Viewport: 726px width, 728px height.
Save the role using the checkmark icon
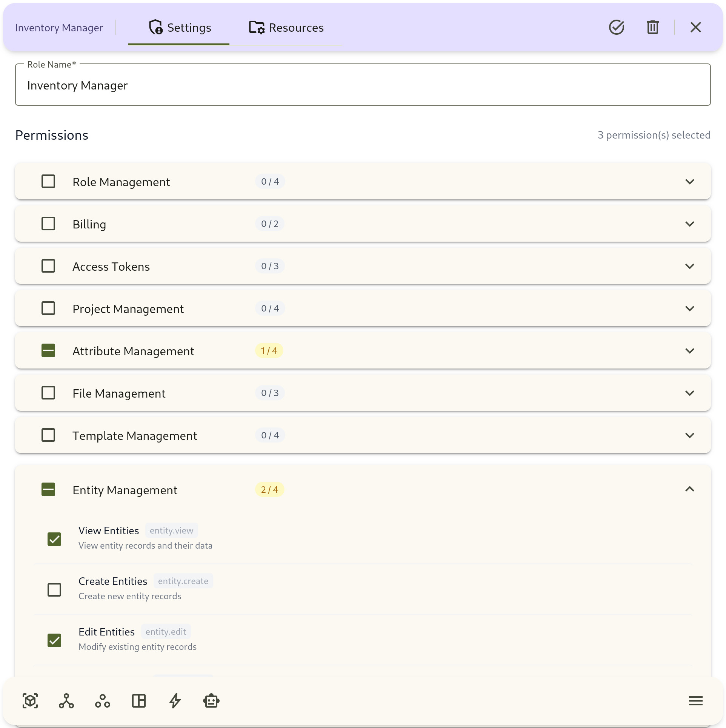click(x=617, y=27)
